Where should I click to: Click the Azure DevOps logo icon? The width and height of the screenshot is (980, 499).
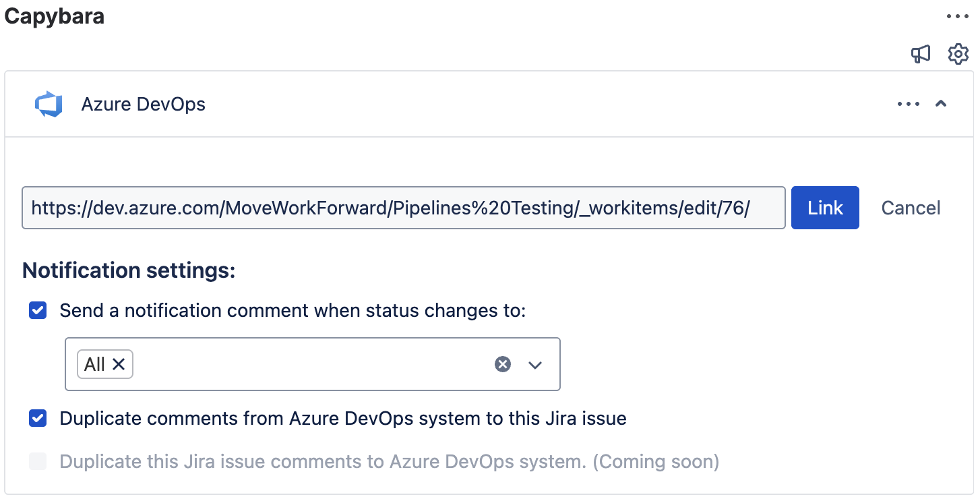pyautogui.click(x=49, y=105)
